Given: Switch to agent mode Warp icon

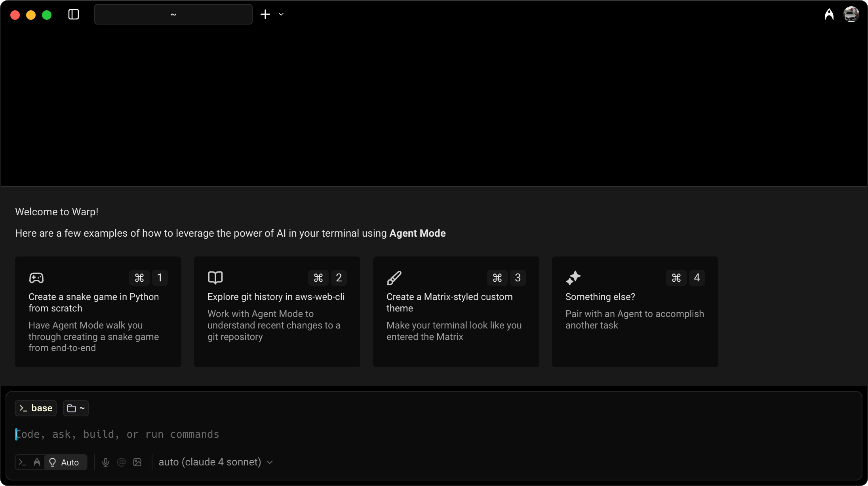Looking at the screenshot, I should 37,462.
